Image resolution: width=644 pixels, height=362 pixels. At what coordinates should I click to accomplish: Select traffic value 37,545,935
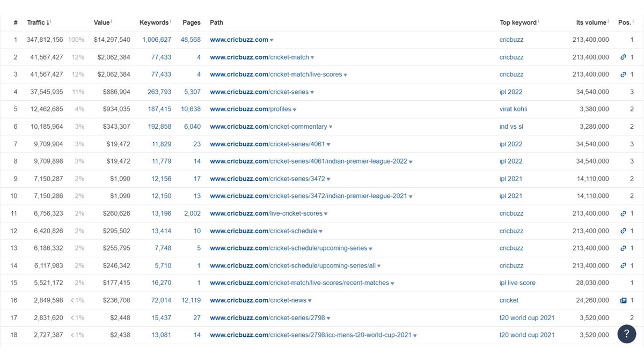point(46,92)
